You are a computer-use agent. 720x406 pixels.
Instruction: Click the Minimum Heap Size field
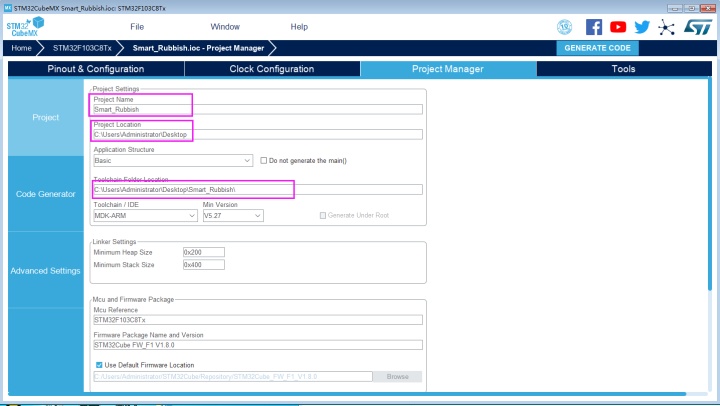204,252
